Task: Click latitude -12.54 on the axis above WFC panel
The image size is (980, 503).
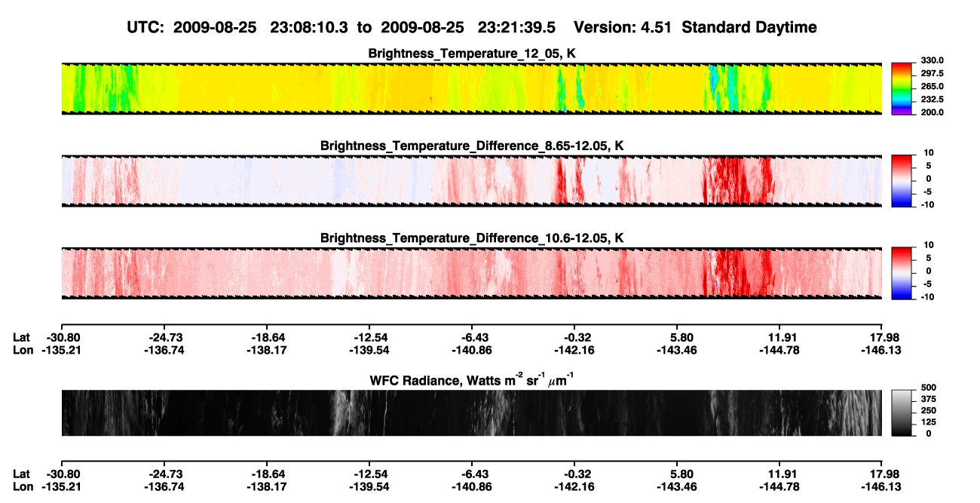Action: click(369, 338)
